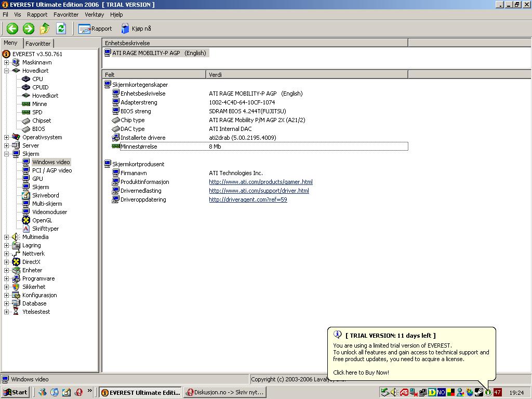Screen dimensions: 532x399
Task: Open the Rapport menu
Action: [x=37, y=15]
